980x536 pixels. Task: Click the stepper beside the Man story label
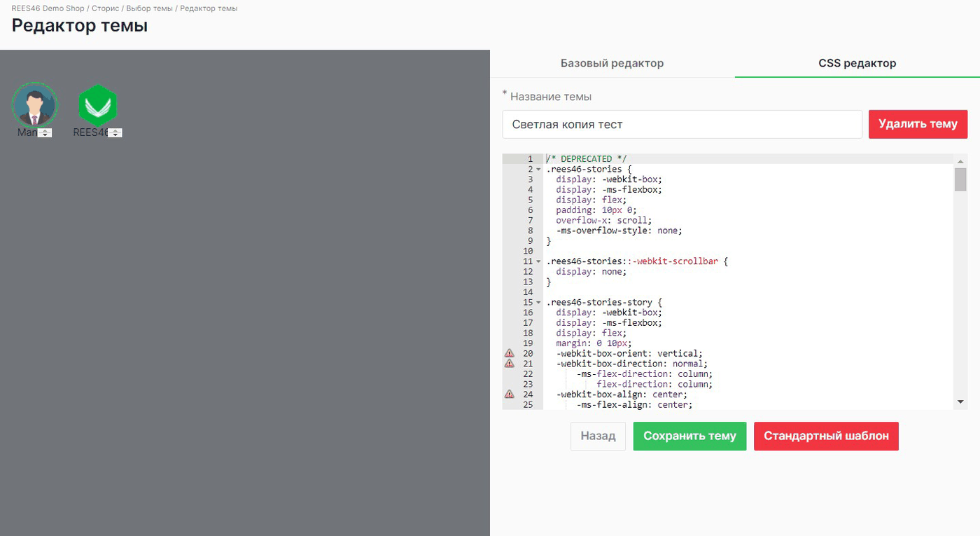pos(45,133)
